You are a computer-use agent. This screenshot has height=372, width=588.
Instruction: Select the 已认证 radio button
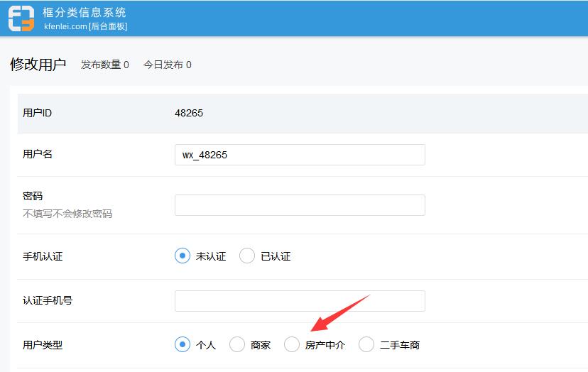tap(247, 256)
